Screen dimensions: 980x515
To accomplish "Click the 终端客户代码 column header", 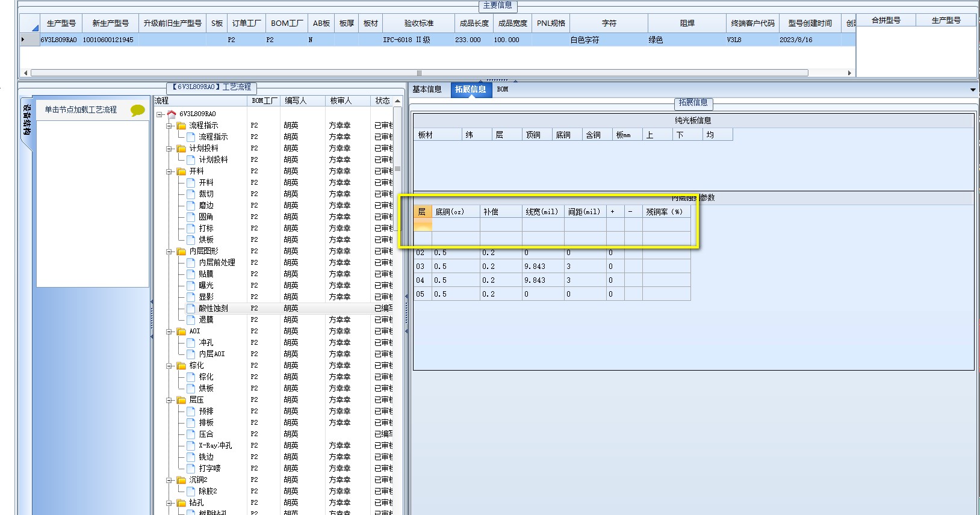I will click(752, 23).
